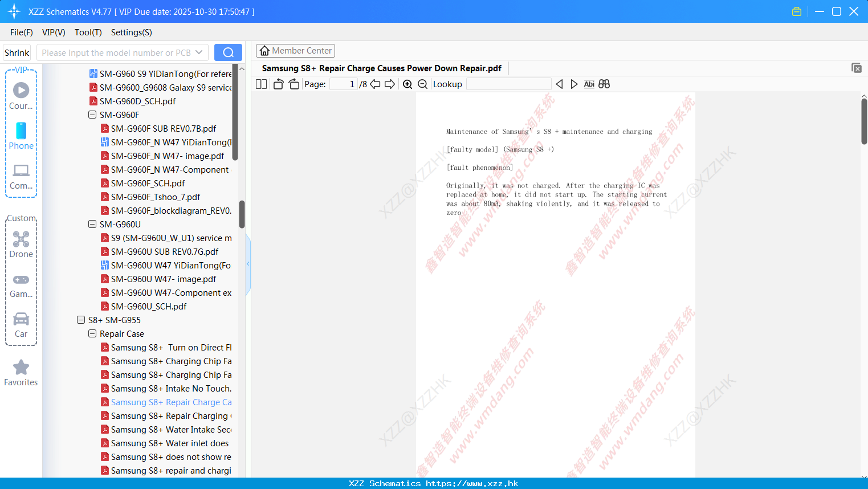868x489 pixels.
Task: Zoom in on the PDF
Action: [x=407, y=84]
